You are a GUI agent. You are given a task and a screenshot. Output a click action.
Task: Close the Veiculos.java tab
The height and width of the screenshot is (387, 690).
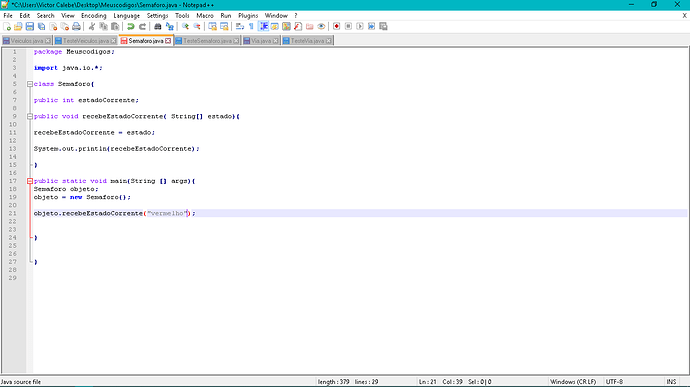(48, 41)
